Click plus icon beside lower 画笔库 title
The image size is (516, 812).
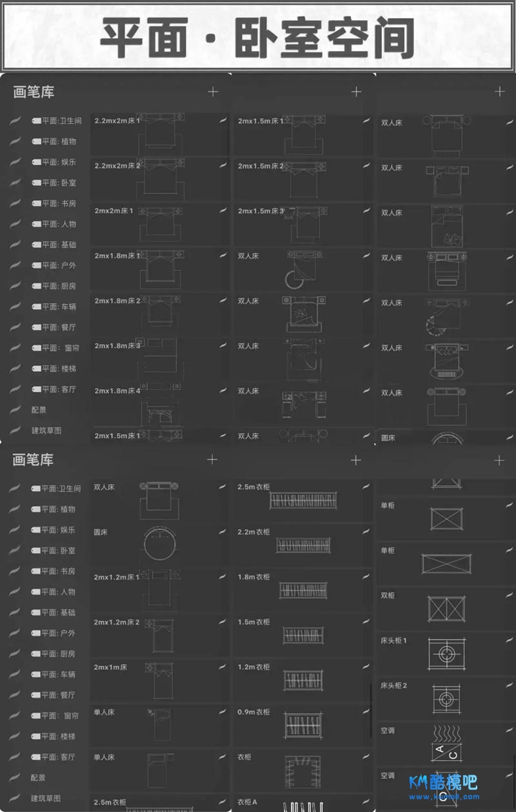tap(212, 460)
